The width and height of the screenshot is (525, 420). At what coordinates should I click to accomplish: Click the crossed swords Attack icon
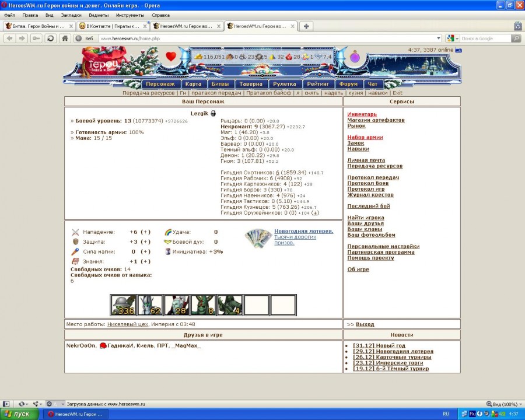75,232
